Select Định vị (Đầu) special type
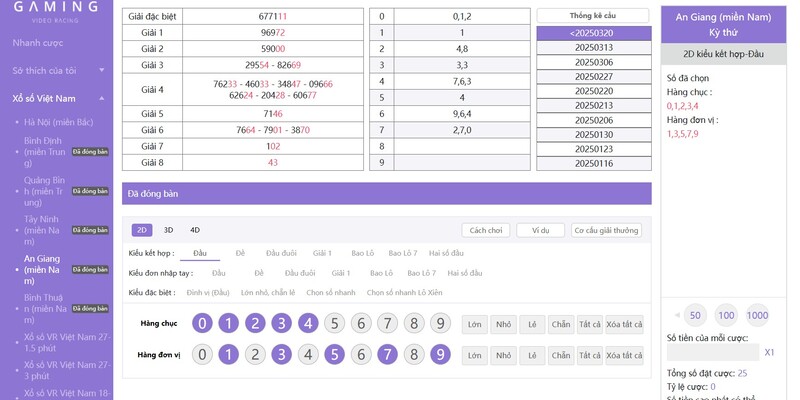The height and width of the screenshot is (400, 800). [208, 292]
